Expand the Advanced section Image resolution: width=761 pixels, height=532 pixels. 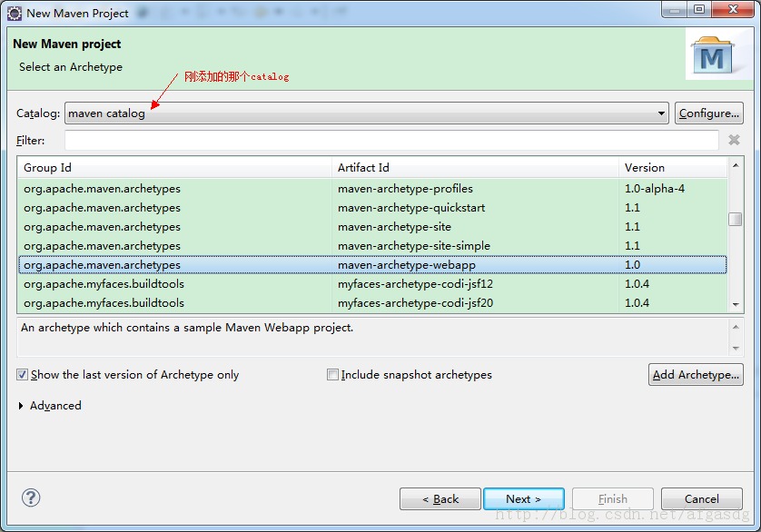click(21, 405)
